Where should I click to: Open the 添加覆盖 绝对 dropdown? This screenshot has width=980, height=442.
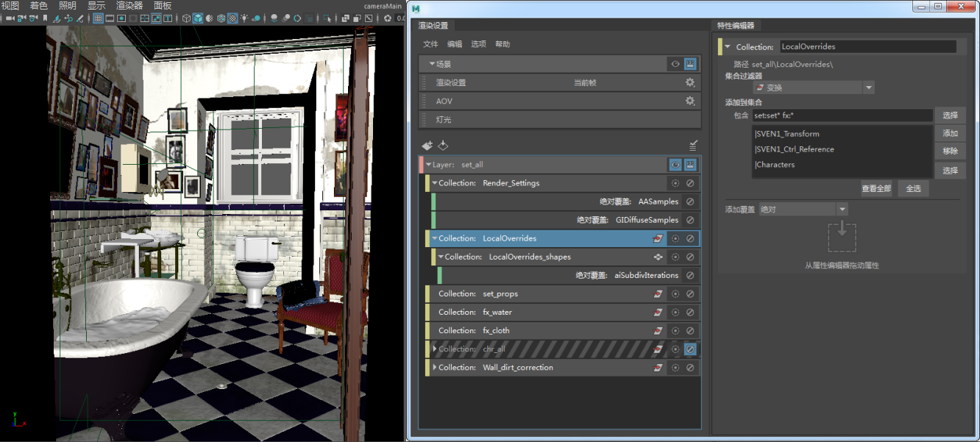[803, 210]
